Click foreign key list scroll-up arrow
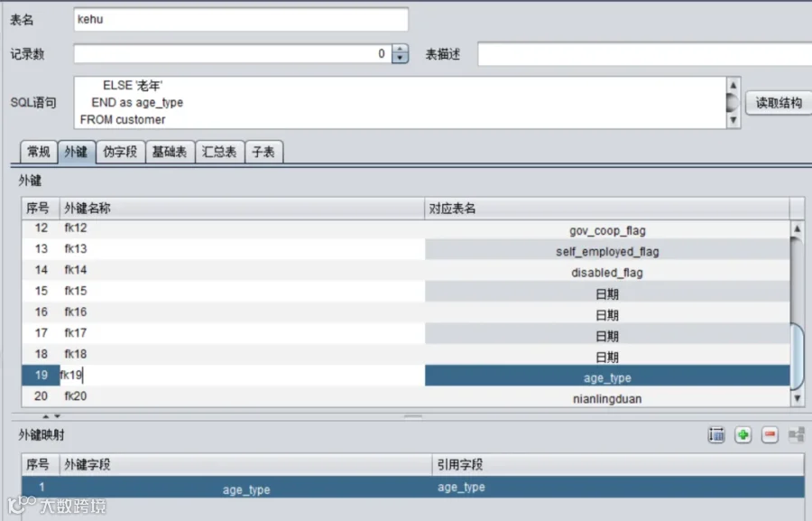The width and height of the screenshot is (812, 521). pyautogui.click(x=798, y=228)
